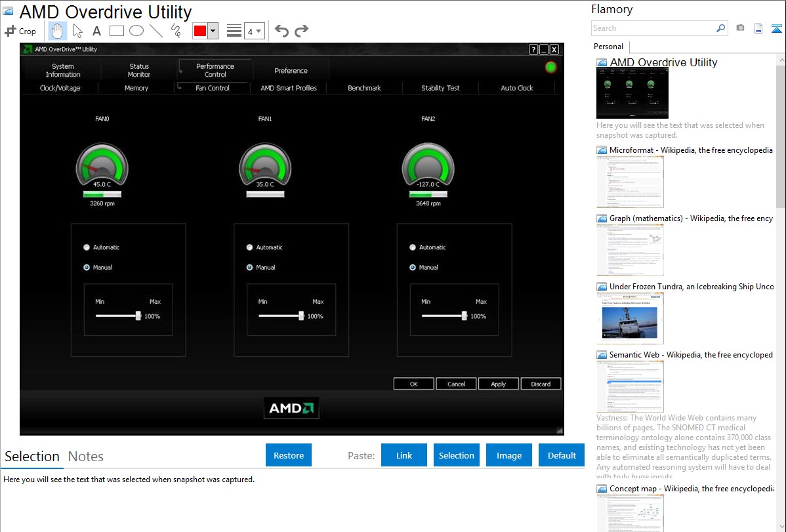Open the Personal tab in Flamory
Viewport: 786px width, 532px height.
point(608,47)
